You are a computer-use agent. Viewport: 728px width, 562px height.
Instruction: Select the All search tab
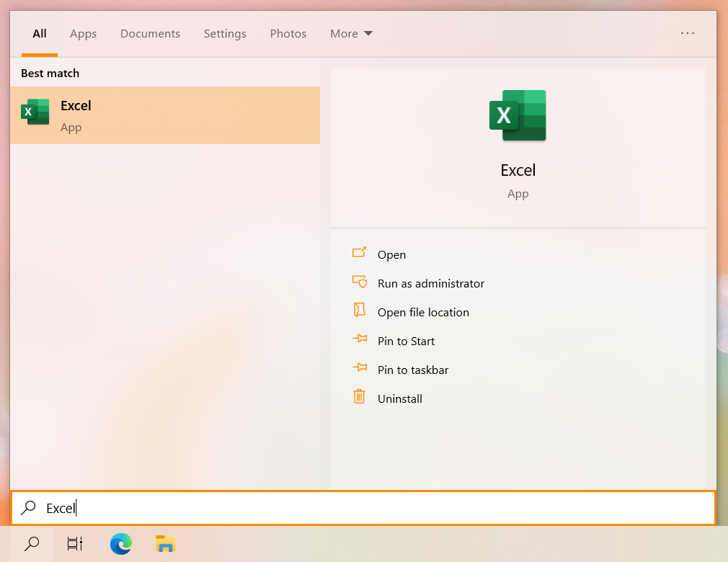coord(40,33)
